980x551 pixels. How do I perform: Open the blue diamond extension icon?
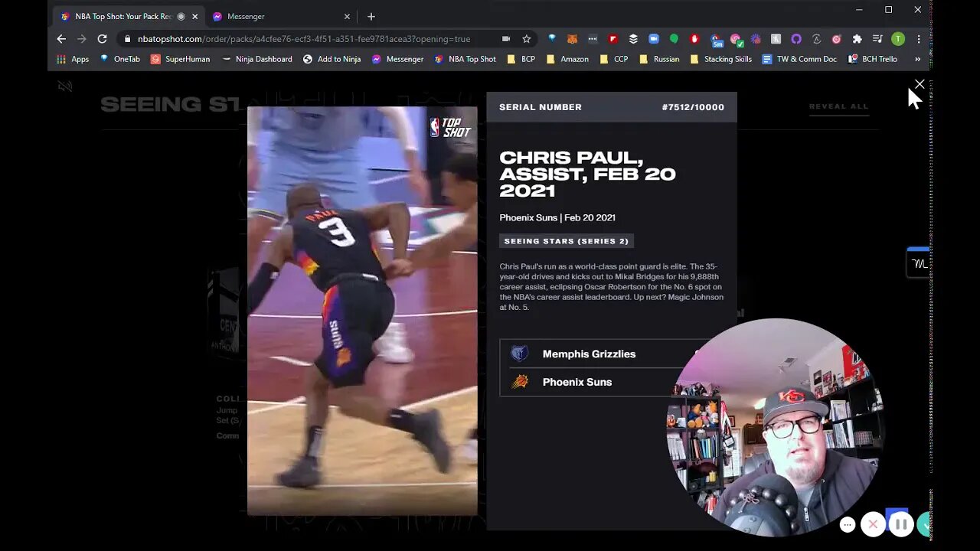tap(552, 39)
